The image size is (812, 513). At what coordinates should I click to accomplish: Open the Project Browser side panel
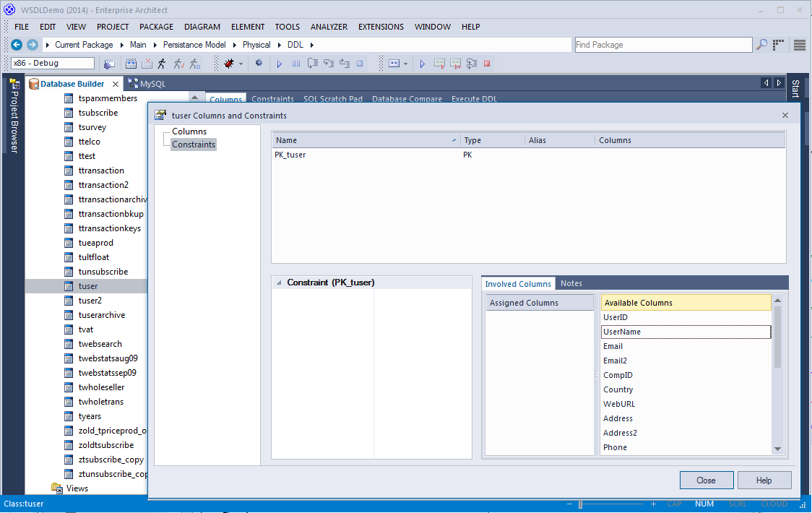pyautogui.click(x=14, y=116)
